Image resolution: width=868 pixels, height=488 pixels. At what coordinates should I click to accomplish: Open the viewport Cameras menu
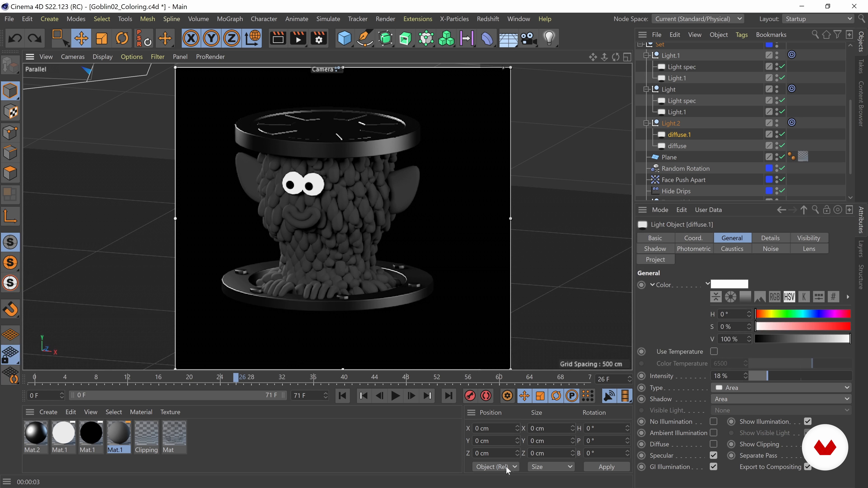[x=72, y=56]
